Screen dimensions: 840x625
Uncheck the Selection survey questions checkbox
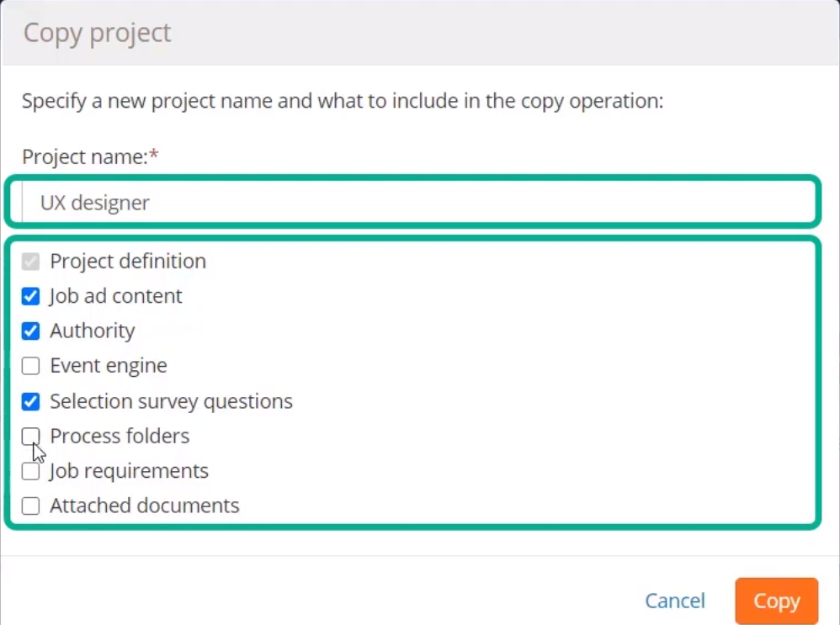pyautogui.click(x=30, y=401)
